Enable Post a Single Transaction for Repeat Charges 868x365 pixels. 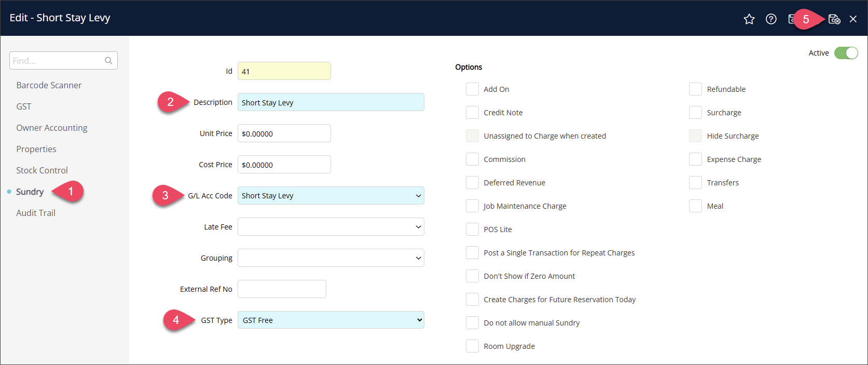tap(472, 253)
